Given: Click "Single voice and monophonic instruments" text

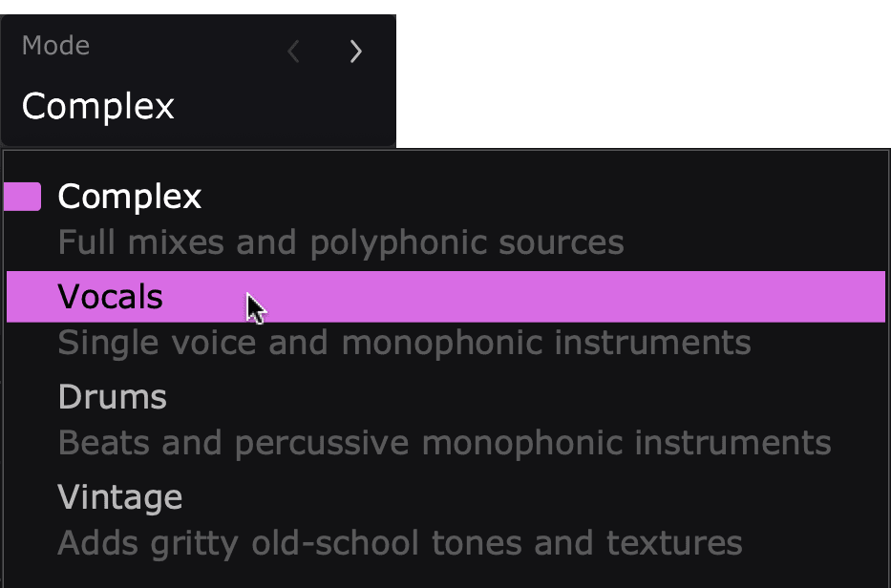Looking at the screenshot, I should tap(404, 343).
